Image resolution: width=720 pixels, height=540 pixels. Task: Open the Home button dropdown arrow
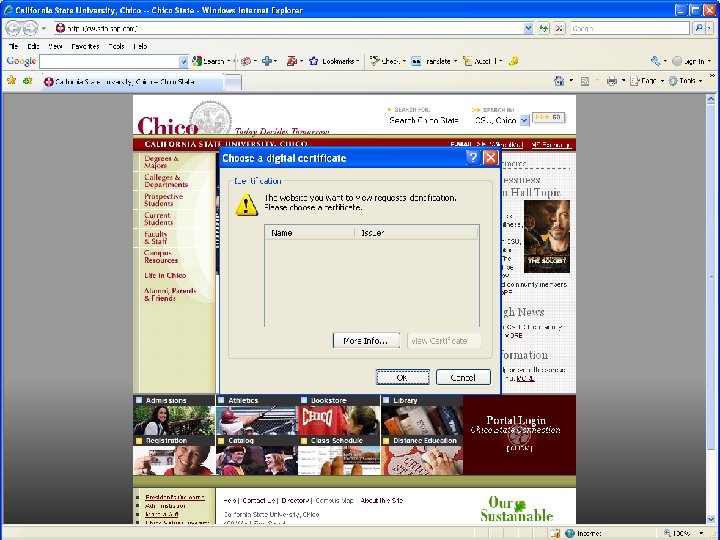[571, 81]
